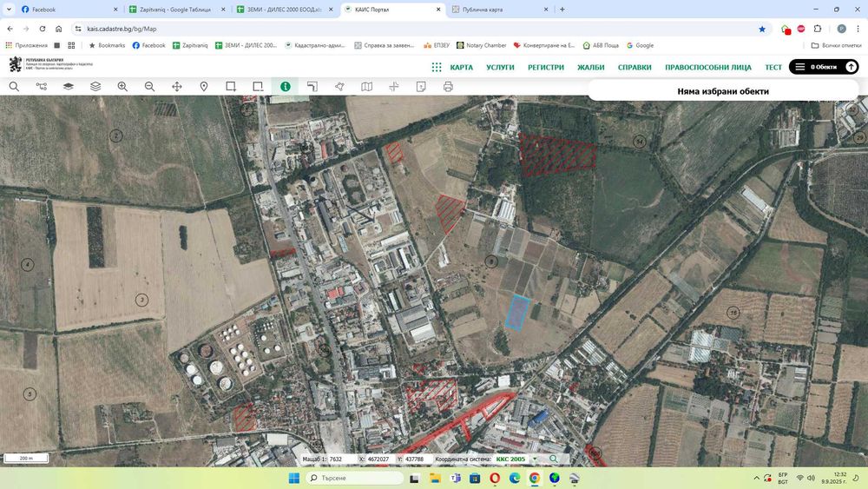
Task: Open the АБВ Поща bookmark
Action: 601,45
